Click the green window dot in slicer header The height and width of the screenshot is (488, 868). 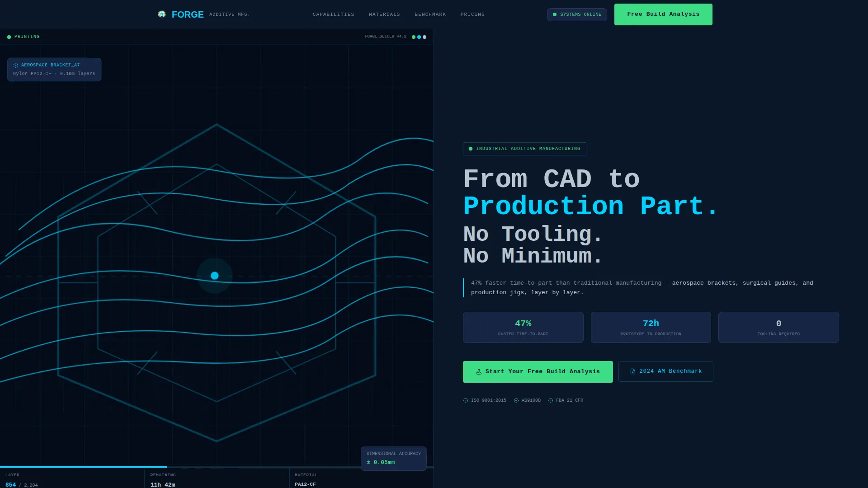point(413,37)
